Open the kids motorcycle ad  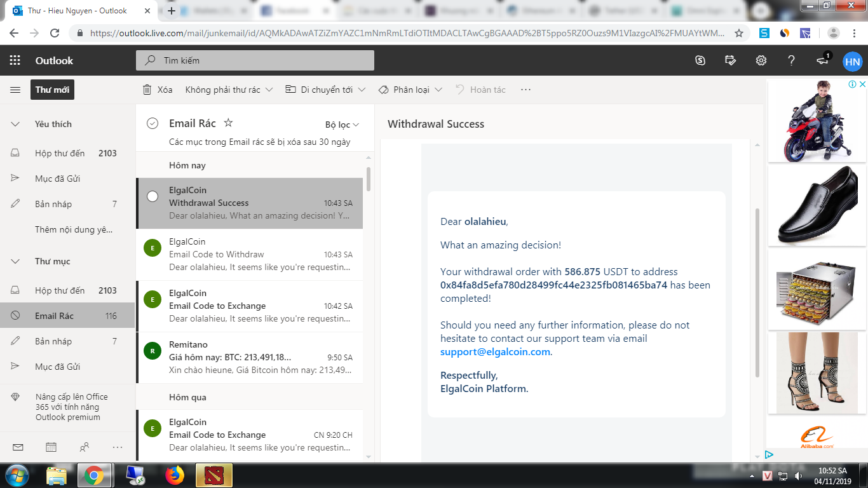pos(817,121)
